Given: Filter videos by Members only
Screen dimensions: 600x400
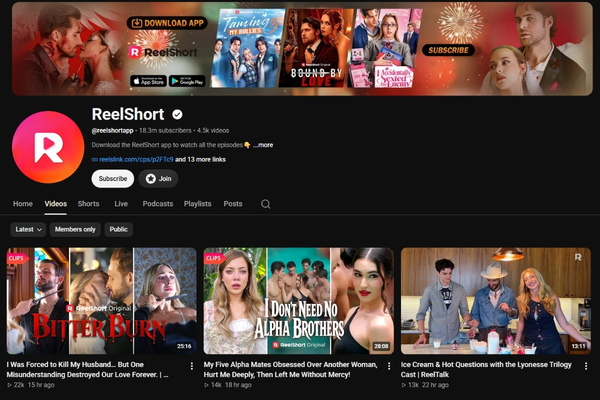Looking at the screenshot, I should pyautogui.click(x=75, y=229).
